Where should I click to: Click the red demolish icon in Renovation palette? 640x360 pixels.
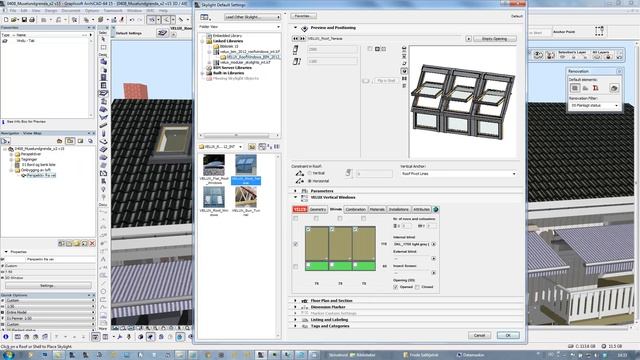coord(595,88)
